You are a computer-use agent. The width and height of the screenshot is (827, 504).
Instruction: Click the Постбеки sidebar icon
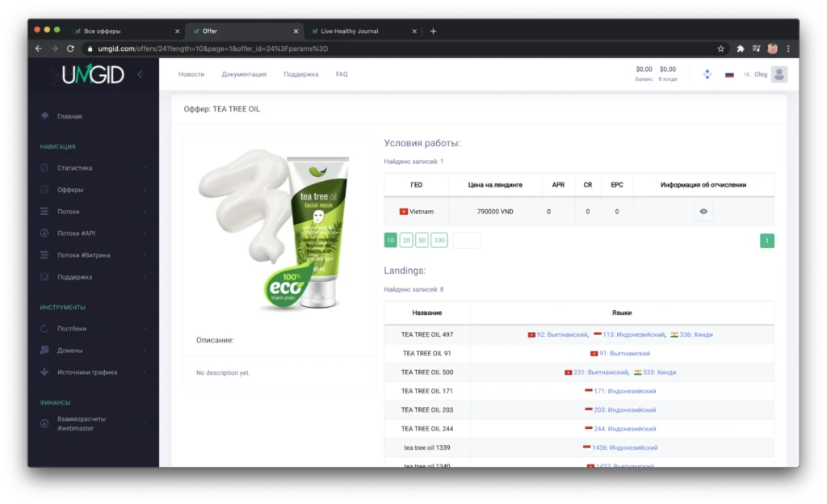point(44,329)
